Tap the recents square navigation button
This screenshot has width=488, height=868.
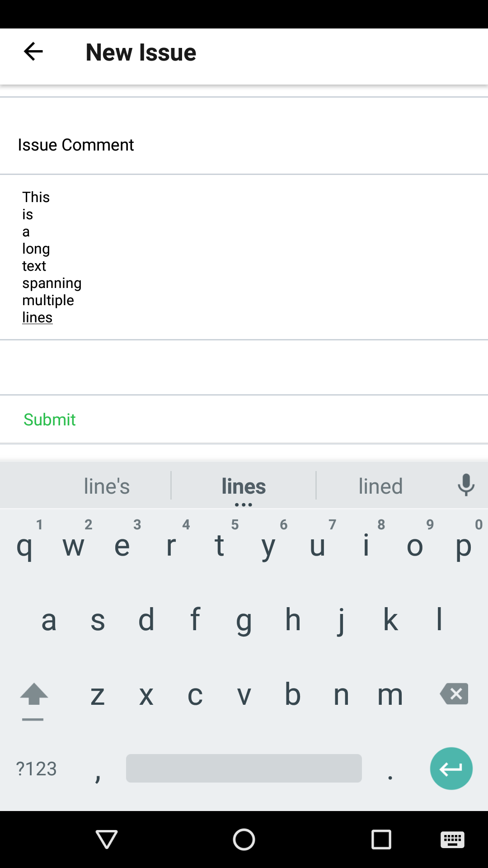coord(381,840)
